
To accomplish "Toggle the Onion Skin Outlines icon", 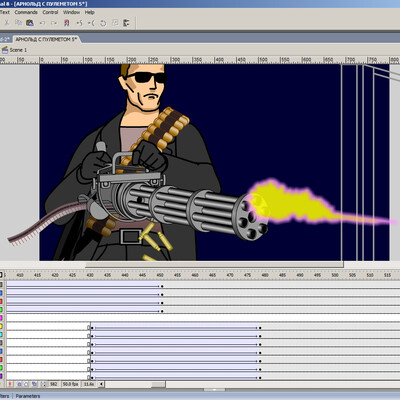I will click(x=26, y=384).
